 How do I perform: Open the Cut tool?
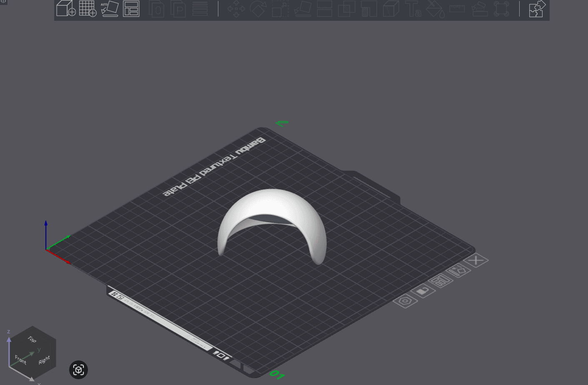325,8
